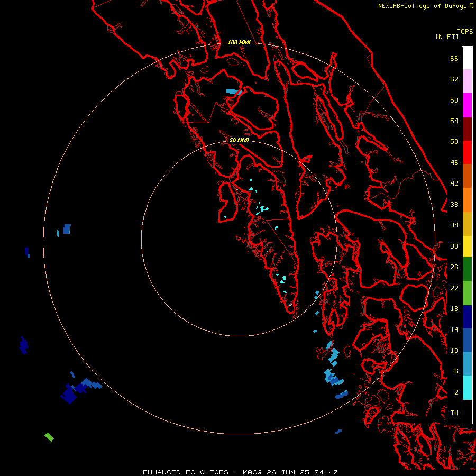Click the NEXLAB-College of DuPage credit text
476x476 pixels.
422,6
